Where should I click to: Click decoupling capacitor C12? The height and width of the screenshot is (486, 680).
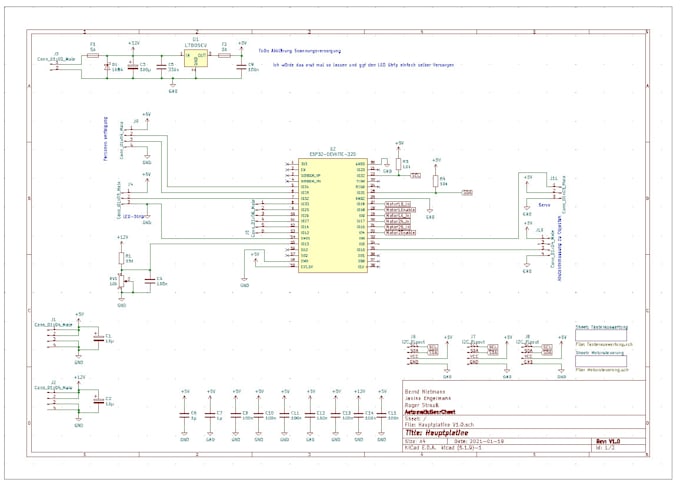[x=310, y=415]
